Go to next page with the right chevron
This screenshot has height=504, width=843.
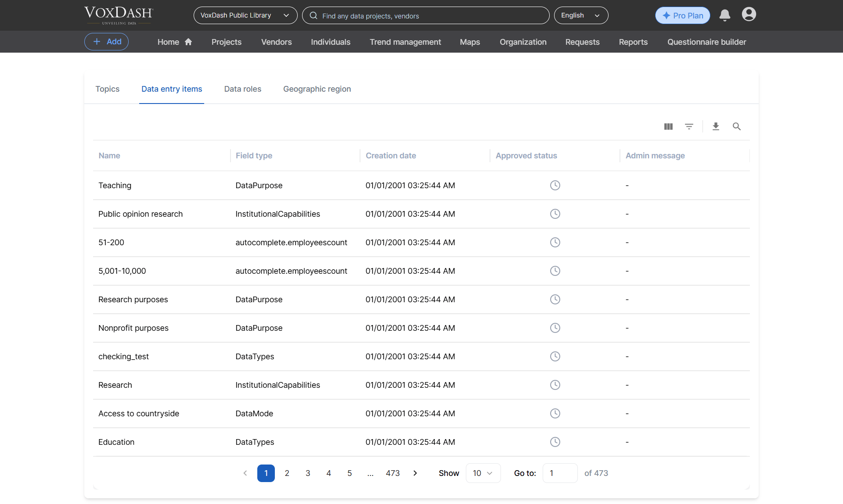pos(415,473)
